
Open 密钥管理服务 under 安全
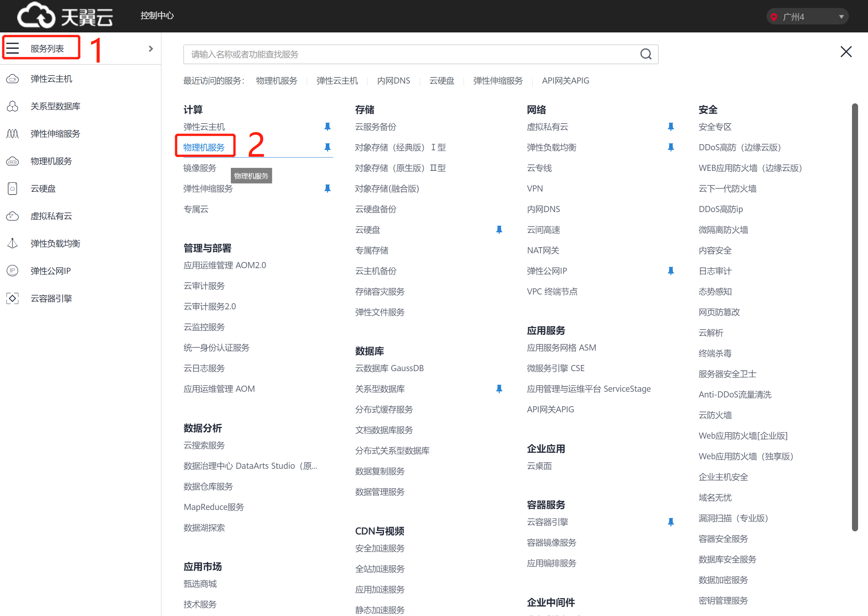tap(723, 600)
